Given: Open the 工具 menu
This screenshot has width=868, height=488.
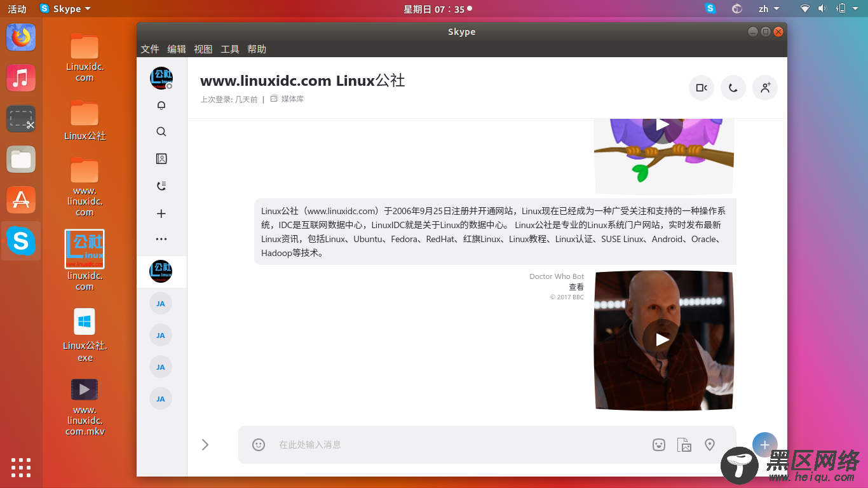Looking at the screenshot, I should (x=230, y=49).
